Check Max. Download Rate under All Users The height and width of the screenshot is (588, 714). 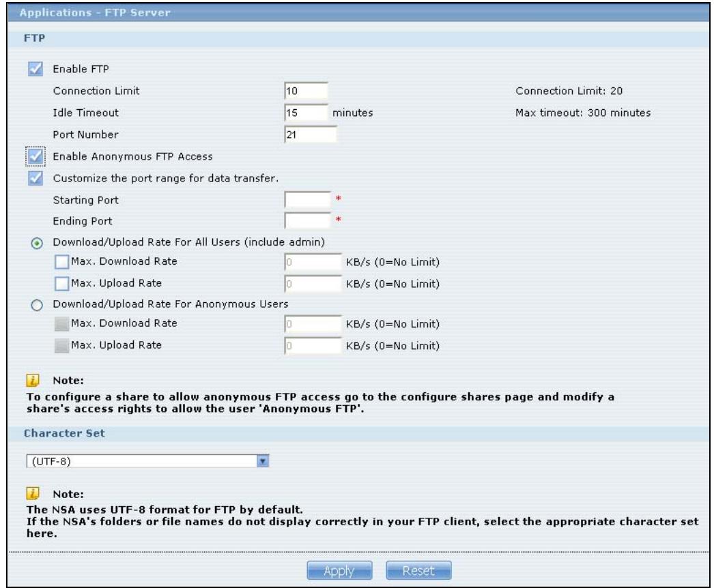[x=61, y=262]
